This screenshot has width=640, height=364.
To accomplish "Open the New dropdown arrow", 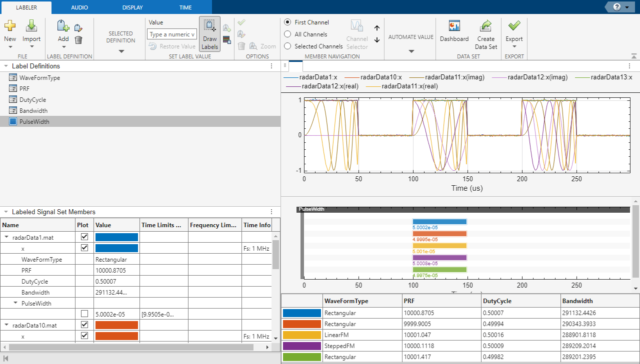I will (x=10, y=47).
